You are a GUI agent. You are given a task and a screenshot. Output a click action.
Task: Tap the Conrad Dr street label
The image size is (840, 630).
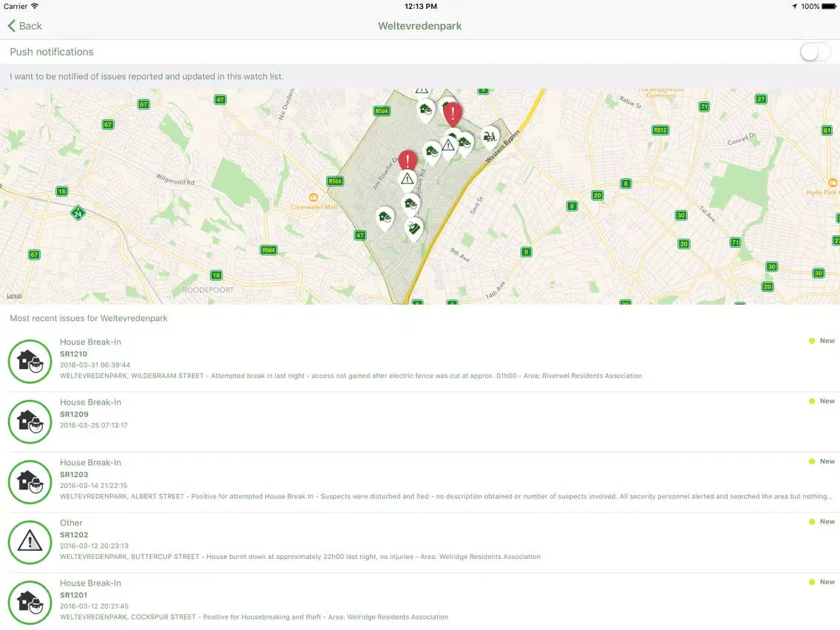[742, 139]
